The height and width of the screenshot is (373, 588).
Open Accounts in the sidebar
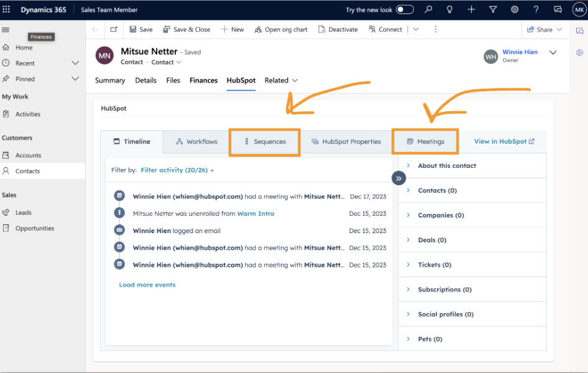[x=28, y=155]
